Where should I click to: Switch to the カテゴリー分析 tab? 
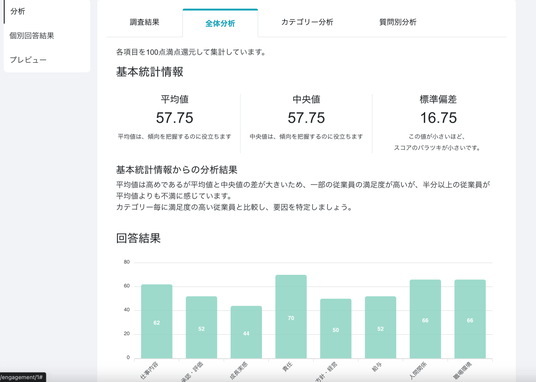coord(307,22)
